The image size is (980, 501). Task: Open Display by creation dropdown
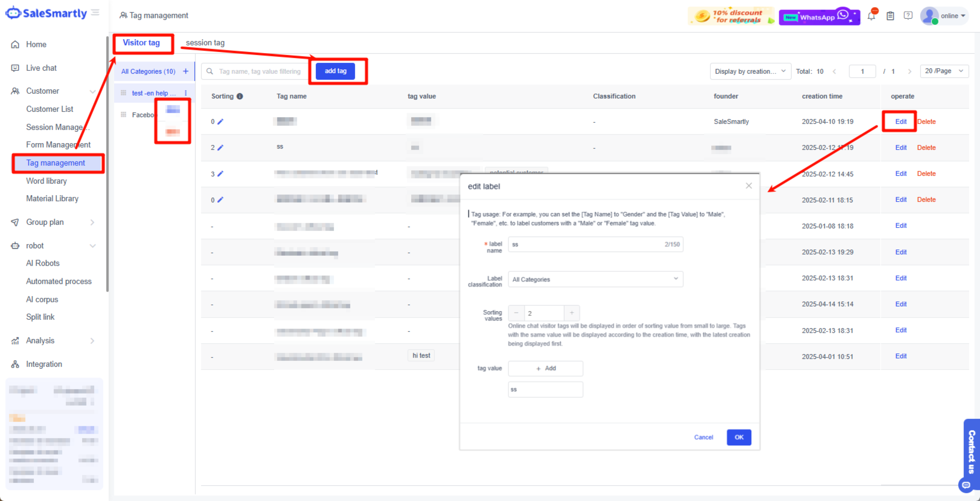tap(750, 71)
